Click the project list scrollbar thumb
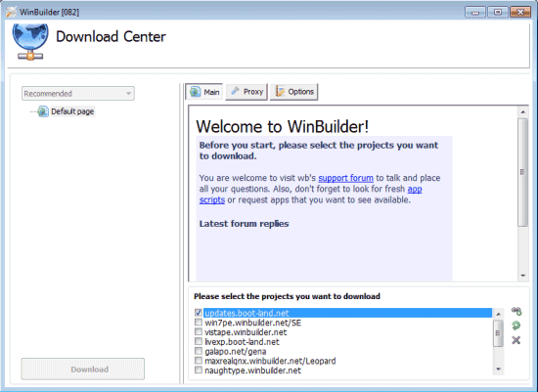 (x=498, y=333)
